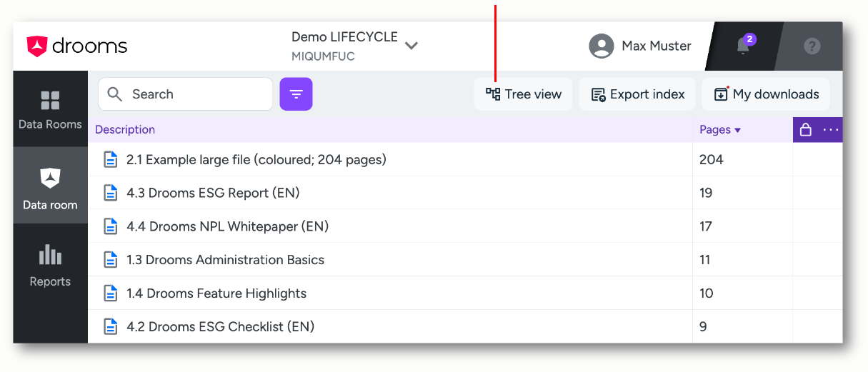Sort by Description column header
This screenshot has height=372, width=868.
pos(125,129)
